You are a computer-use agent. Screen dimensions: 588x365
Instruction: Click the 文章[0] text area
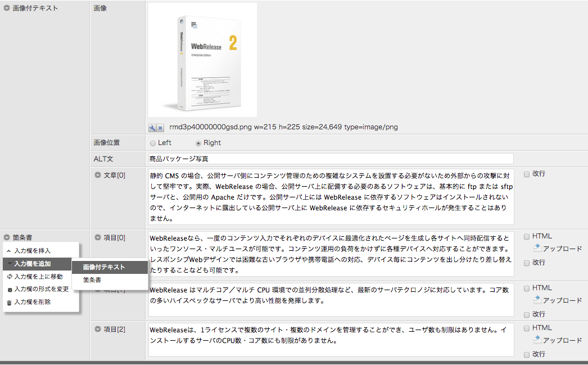331,197
